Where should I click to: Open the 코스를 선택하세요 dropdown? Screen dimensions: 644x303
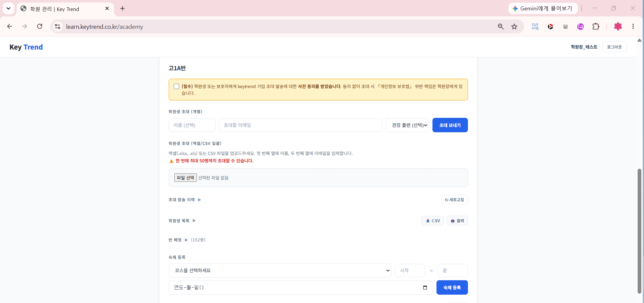tap(280, 271)
